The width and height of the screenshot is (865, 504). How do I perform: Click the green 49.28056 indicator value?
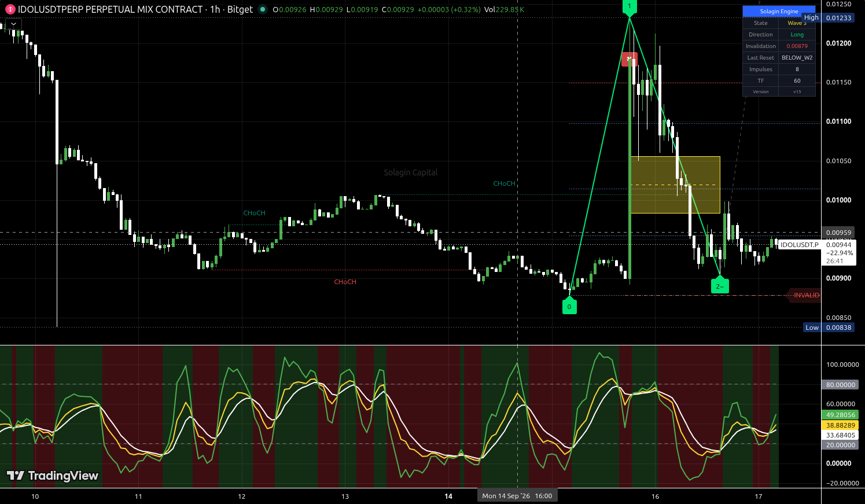pos(840,415)
